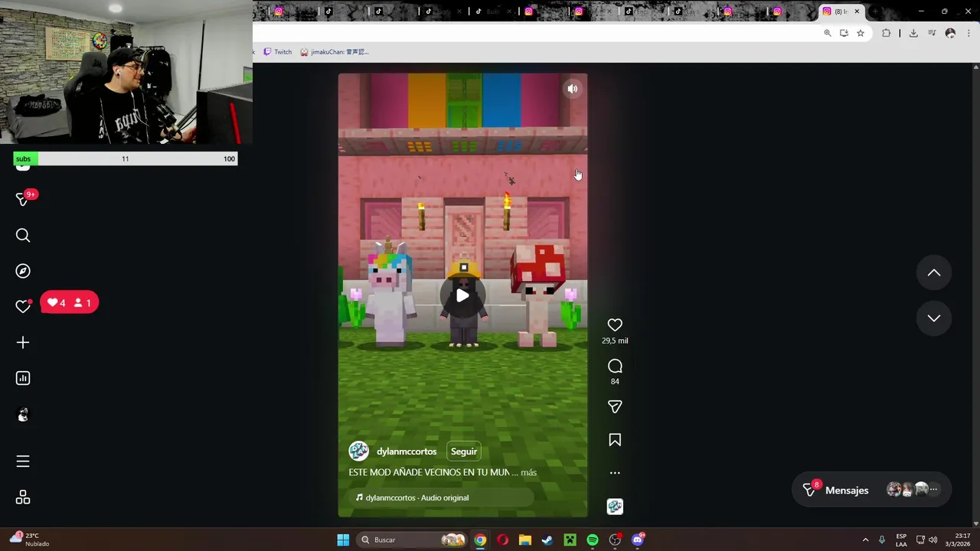The image size is (980, 551).
Task: Go to previous reel with up chevron
Action: point(934,272)
